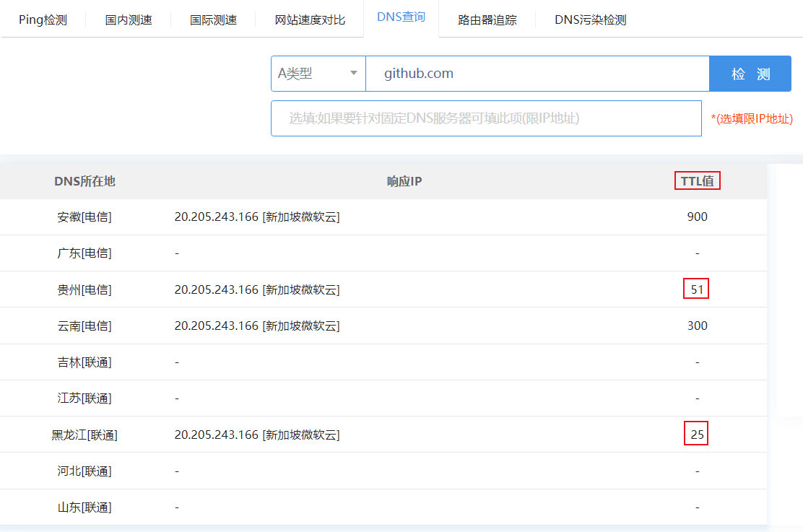This screenshot has width=803, height=532.
Task: Click the highlighted TTL值 column header
Action: 697,181
